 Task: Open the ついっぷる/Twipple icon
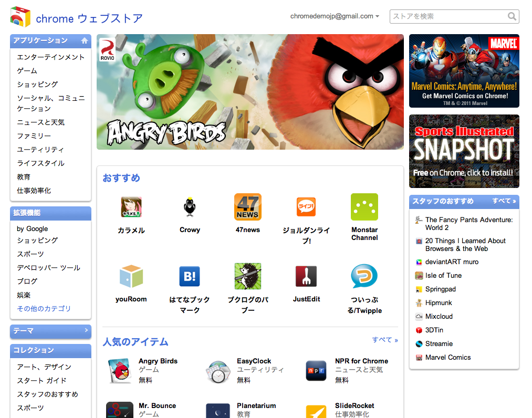pos(364,276)
